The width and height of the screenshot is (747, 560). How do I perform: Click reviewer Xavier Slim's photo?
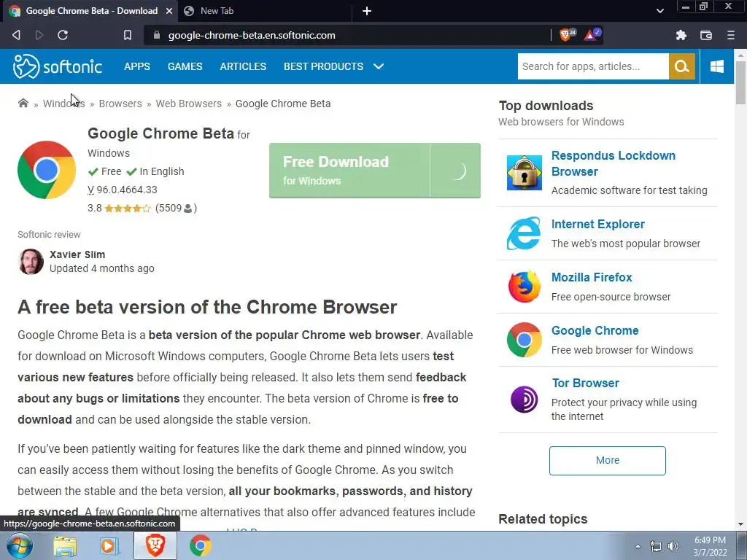pos(31,262)
